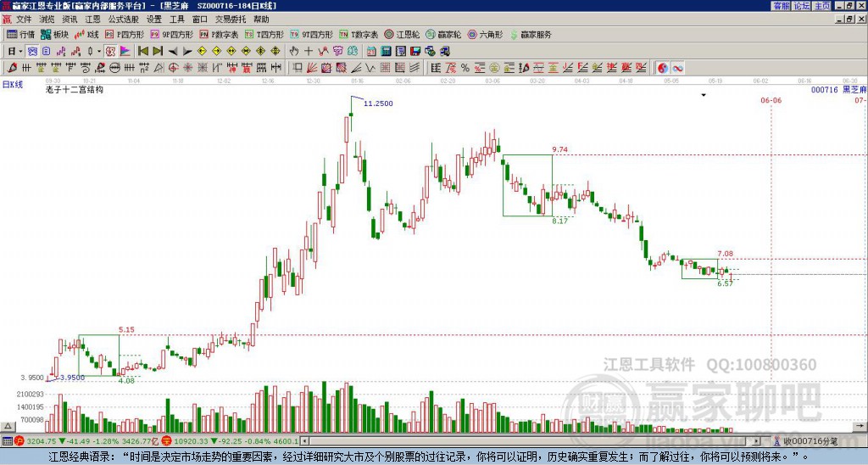The width and height of the screenshot is (868, 465).
Task: Open the 交易委托 menu
Action: tap(231, 20)
